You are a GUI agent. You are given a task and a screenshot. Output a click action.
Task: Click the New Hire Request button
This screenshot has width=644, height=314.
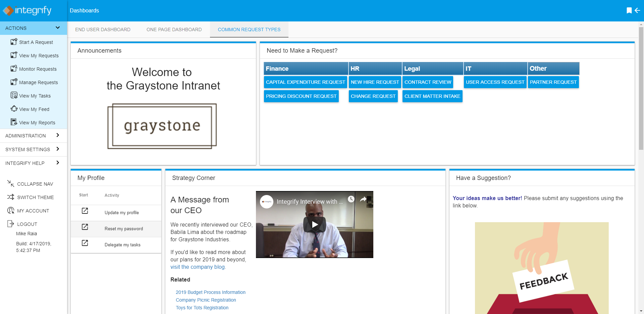[375, 82]
